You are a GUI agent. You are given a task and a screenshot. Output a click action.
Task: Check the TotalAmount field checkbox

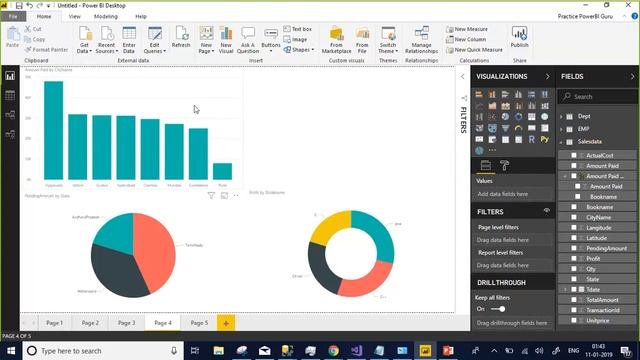574,300
